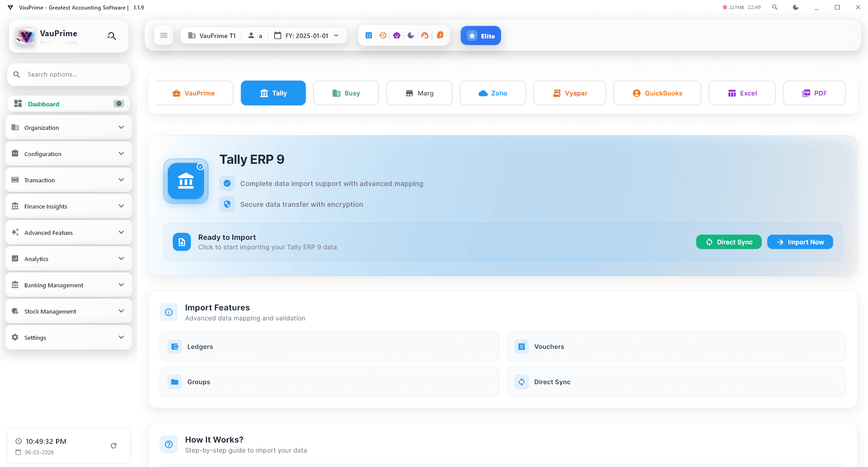Open the orange history clock icon

pyautogui.click(x=383, y=35)
